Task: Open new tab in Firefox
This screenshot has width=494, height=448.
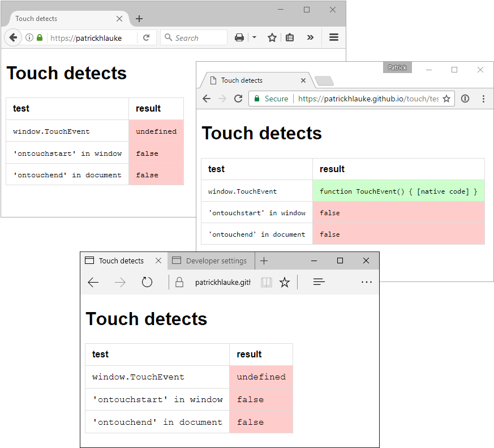Action: point(139,19)
